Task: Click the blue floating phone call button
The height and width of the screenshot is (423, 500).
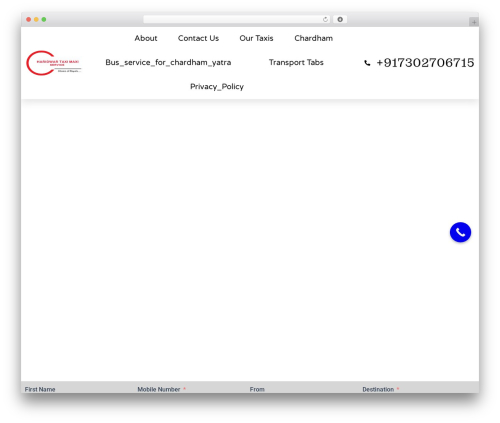Action: click(460, 232)
